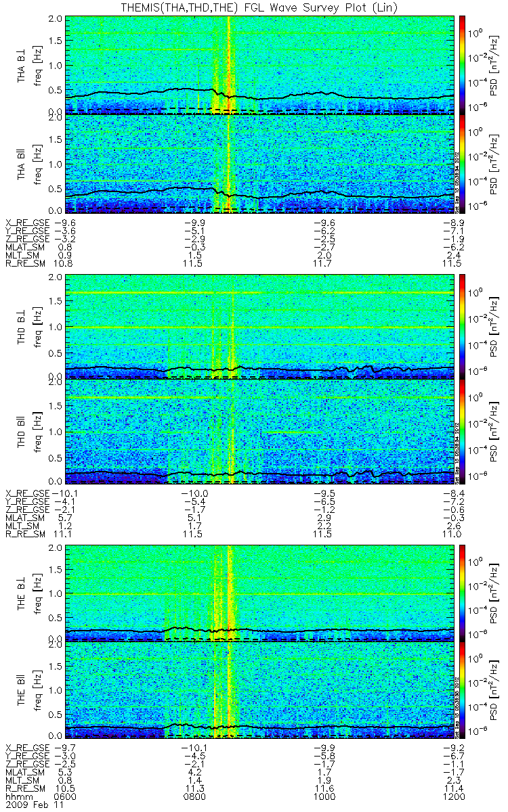Click THA MLT_SM value '2.4'
Screen dimensions: 508x812
click(455, 256)
